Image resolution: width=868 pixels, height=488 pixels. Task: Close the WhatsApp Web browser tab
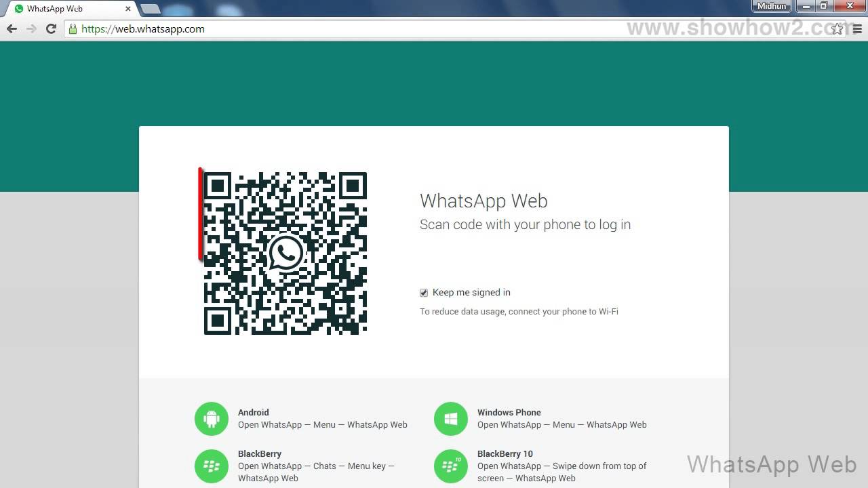coord(128,9)
